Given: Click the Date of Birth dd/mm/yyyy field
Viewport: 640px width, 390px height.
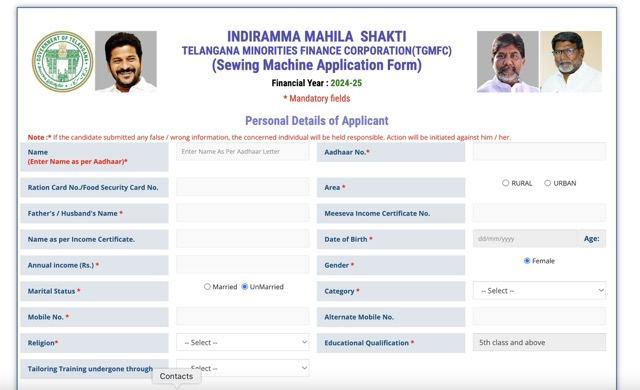Looking at the screenshot, I should click(525, 239).
